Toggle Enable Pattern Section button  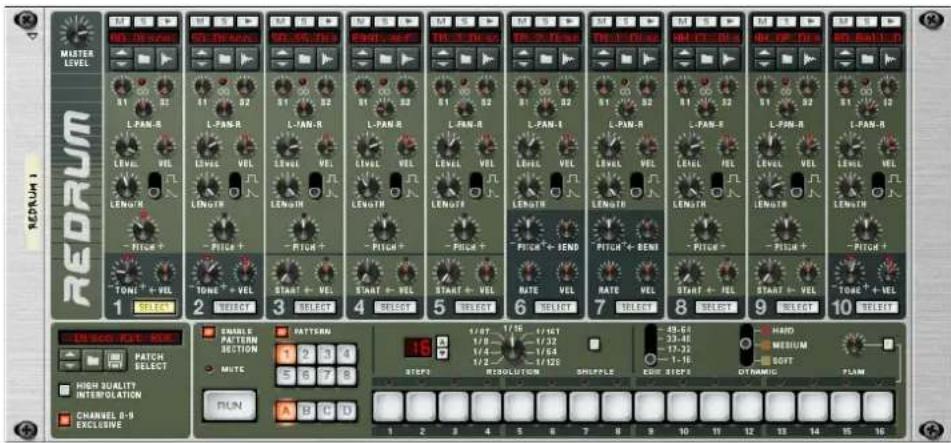pyautogui.click(x=209, y=331)
